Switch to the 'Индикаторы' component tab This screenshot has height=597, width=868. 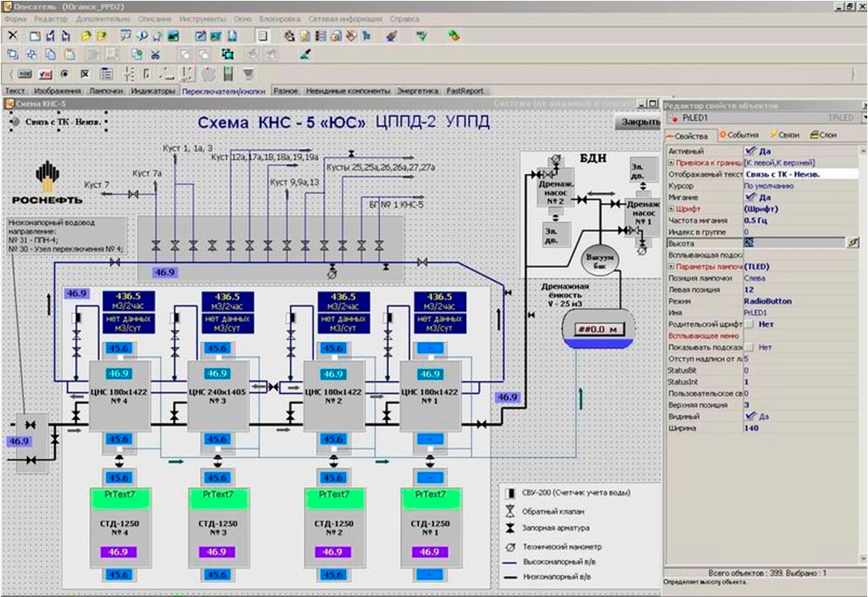click(153, 92)
